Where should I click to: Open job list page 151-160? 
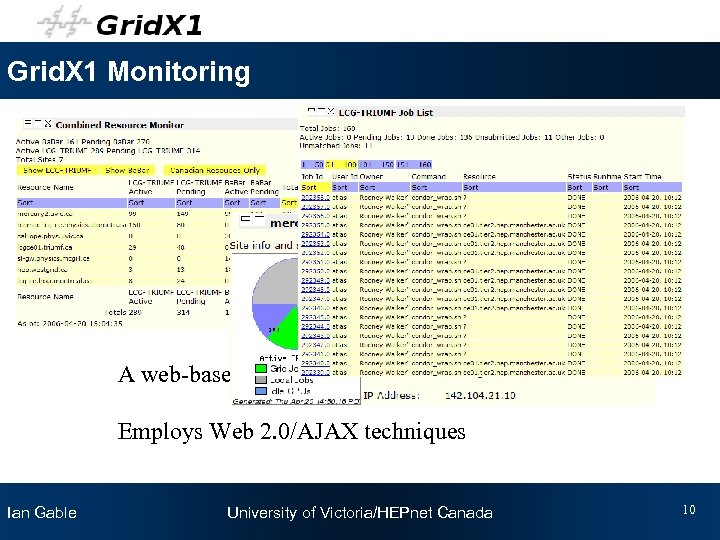[x=414, y=164]
